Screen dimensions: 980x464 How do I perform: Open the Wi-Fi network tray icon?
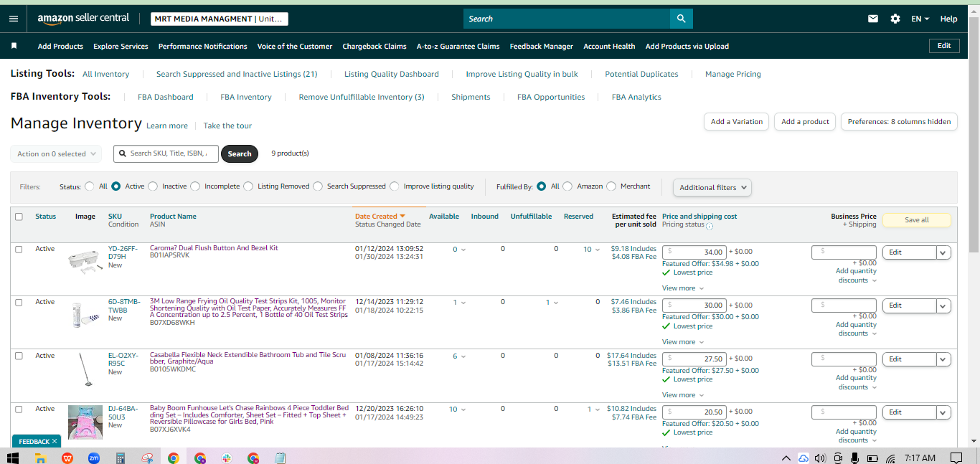[x=890, y=458]
